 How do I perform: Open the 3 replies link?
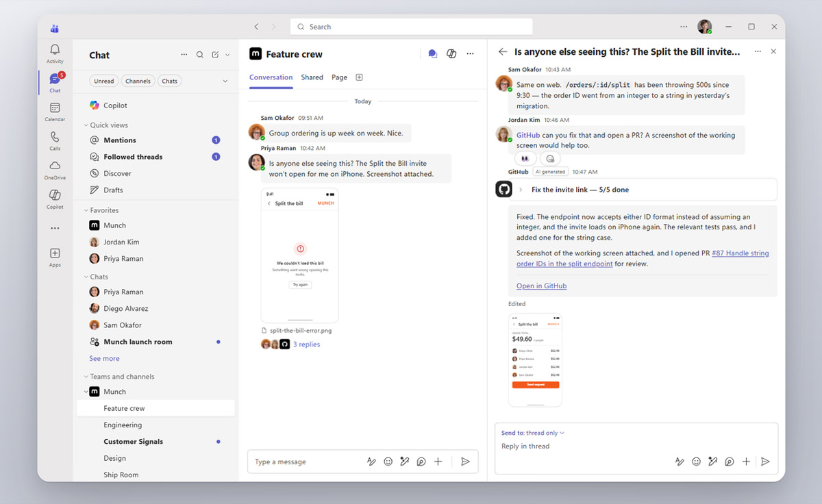(x=306, y=344)
